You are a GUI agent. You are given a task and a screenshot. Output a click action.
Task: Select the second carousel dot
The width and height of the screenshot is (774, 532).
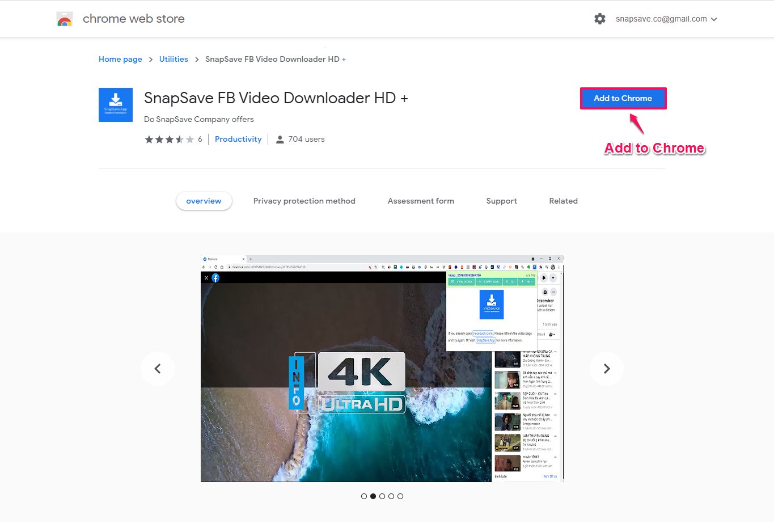point(373,496)
